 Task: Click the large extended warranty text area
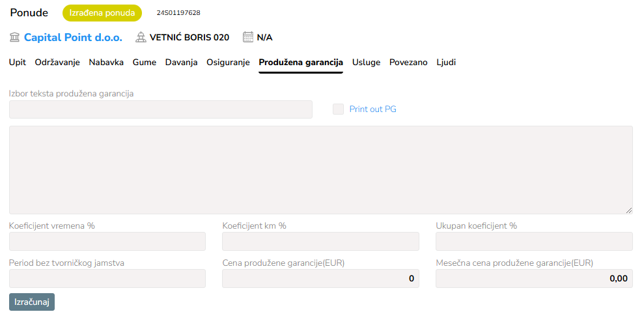(x=320, y=169)
